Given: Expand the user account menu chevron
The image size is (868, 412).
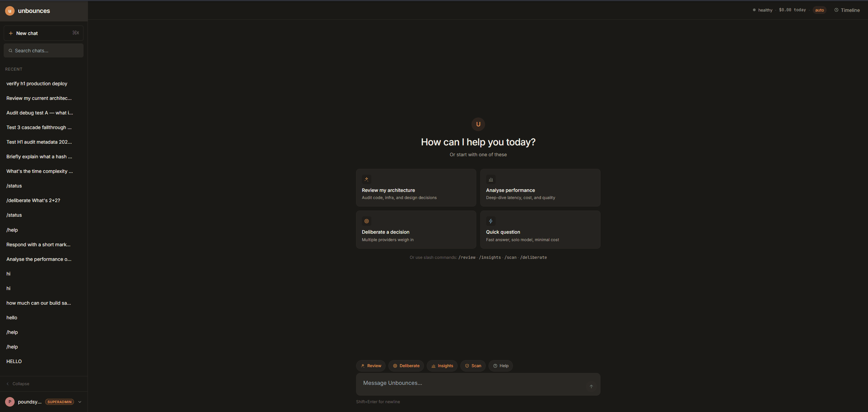Looking at the screenshot, I should pos(80,402).
